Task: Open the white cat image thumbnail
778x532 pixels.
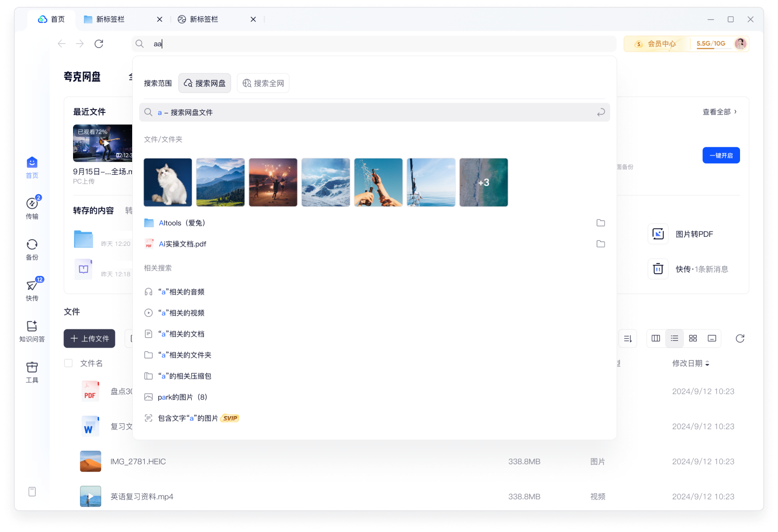Action: 168,182
